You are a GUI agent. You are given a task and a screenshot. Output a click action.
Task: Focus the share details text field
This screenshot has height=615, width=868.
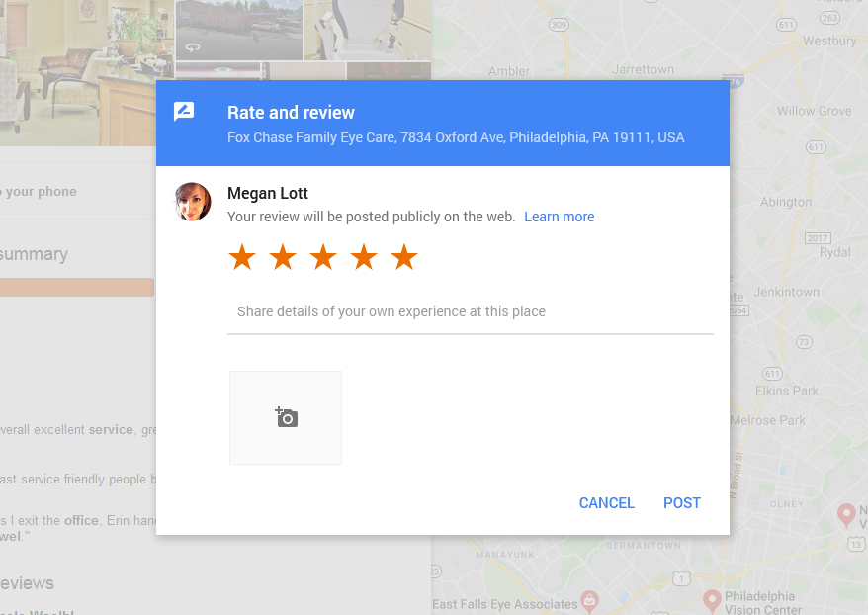point(471,311)
